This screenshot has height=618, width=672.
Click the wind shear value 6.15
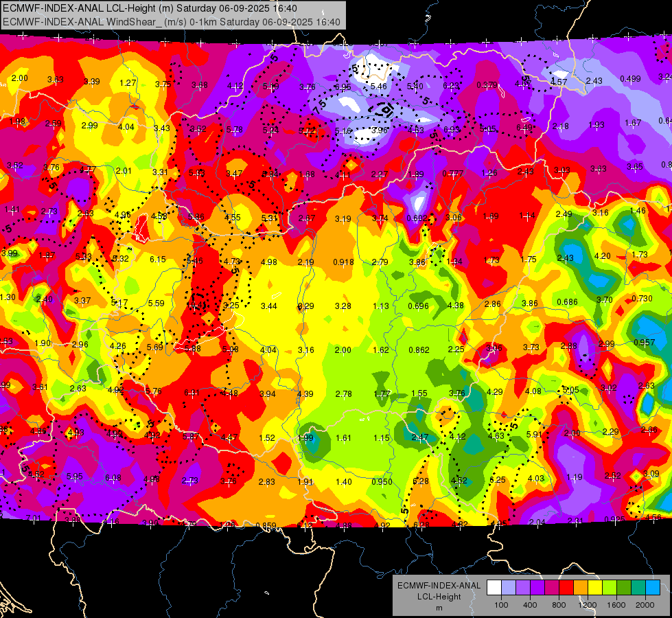tap(158, 259)
